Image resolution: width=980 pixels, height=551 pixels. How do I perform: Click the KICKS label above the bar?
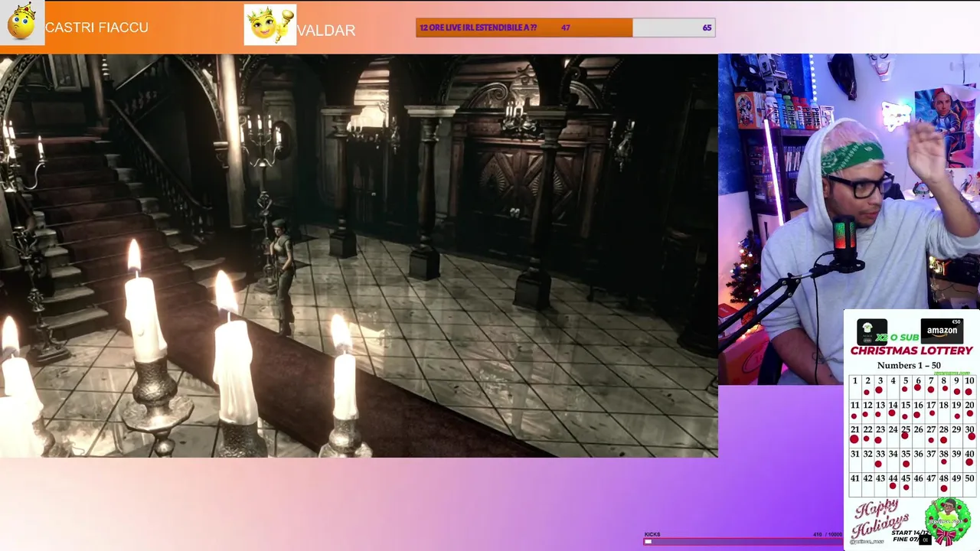652,534
